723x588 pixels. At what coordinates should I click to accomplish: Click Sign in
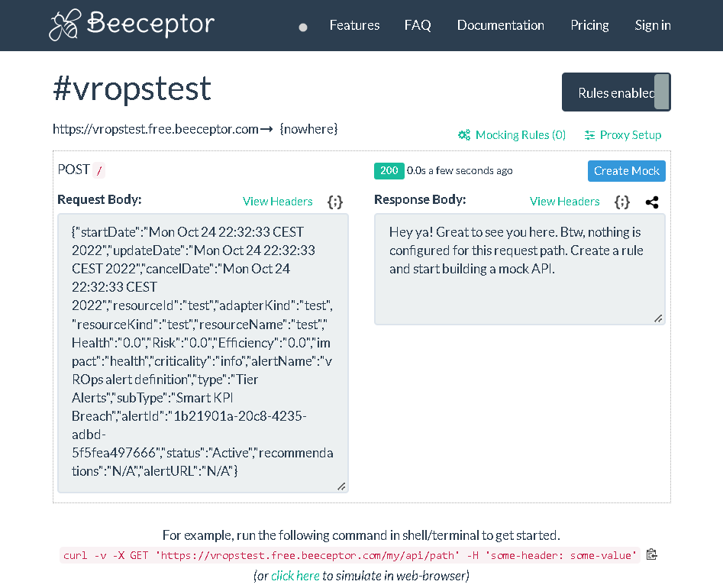653,25
